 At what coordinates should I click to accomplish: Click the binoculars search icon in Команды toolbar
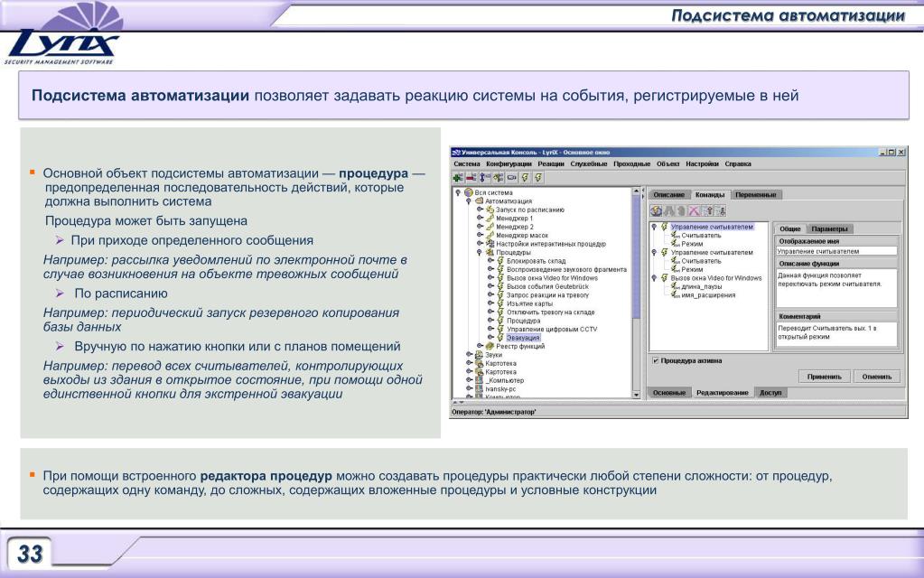click(669, 210)
